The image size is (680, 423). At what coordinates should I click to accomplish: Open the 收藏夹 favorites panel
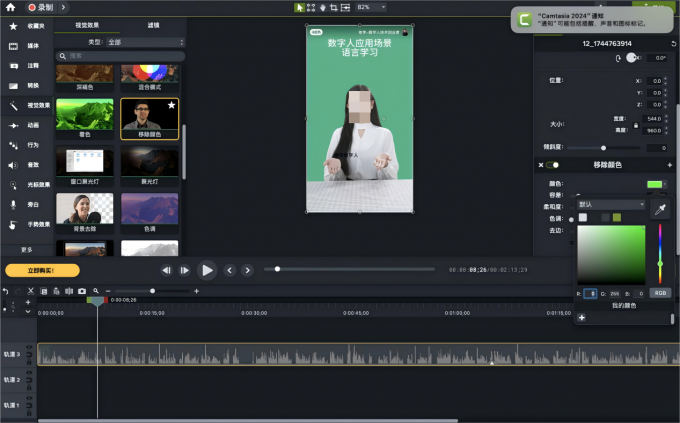(27, 26)
